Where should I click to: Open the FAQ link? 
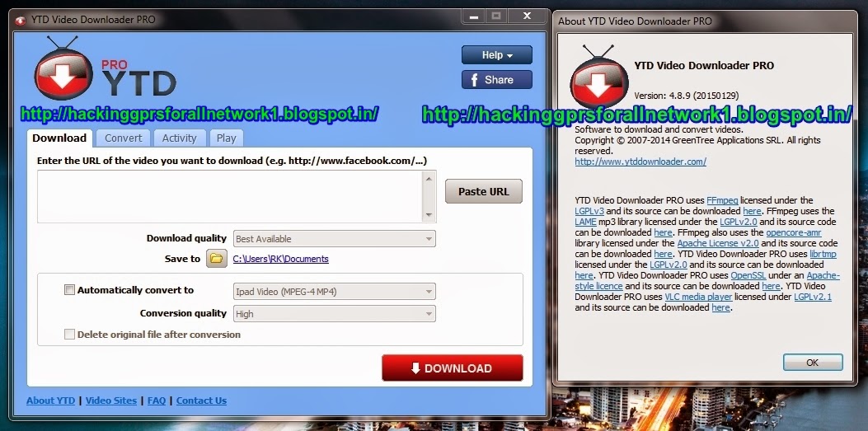click(157, 401)
